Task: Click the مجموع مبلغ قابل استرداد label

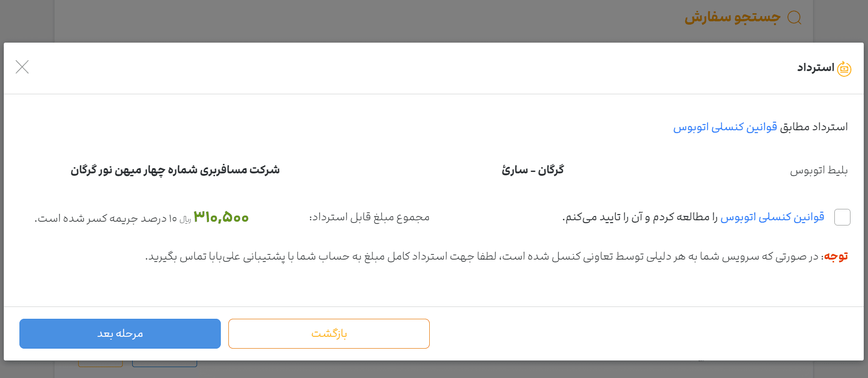Action: click(369, 217)
